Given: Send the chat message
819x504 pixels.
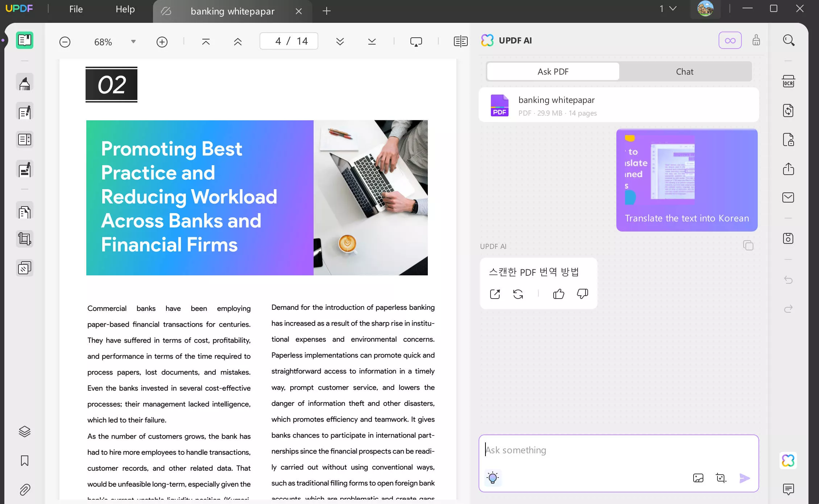Looking at the screenshot, I should point(745,478).
